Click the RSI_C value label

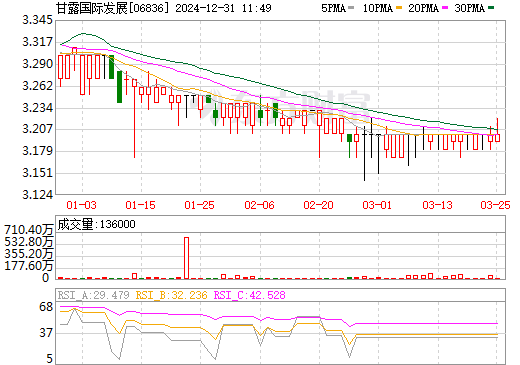pos(249,295)
